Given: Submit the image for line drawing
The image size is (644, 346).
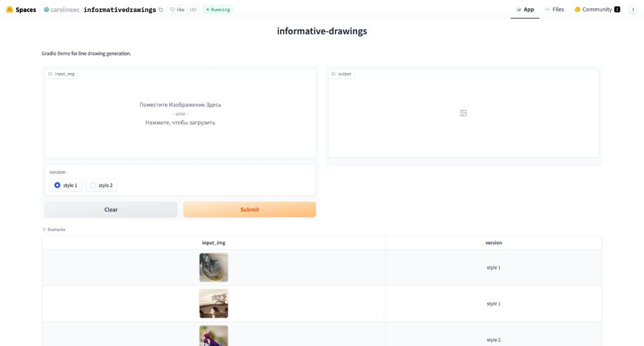Looking at the screenshot, I should (x=250, y=210).
